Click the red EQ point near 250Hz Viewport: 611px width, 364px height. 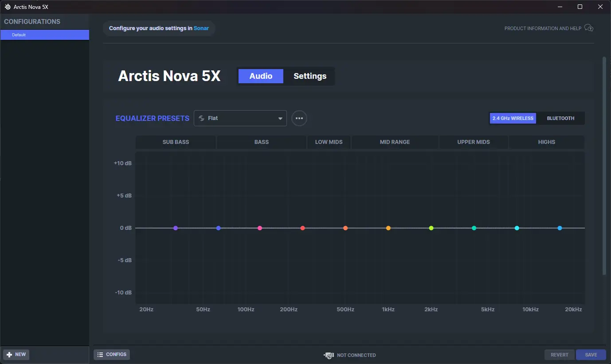[302, 228]
